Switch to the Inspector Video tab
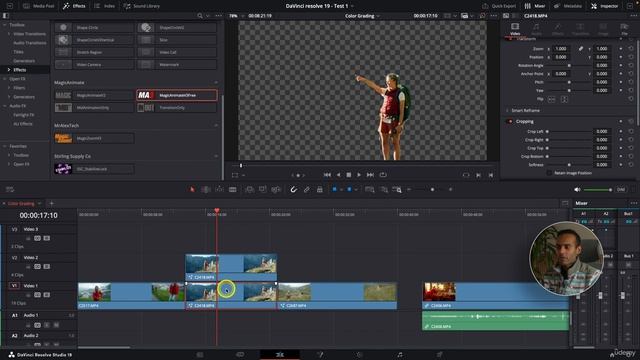Screen dimensions: 640x360 coord(515,29)
